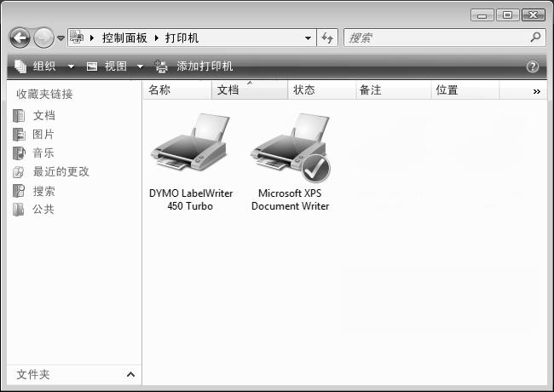Click the magnifier search icon
The width and height of the screenshot is (554, 392).
point(535,37)
